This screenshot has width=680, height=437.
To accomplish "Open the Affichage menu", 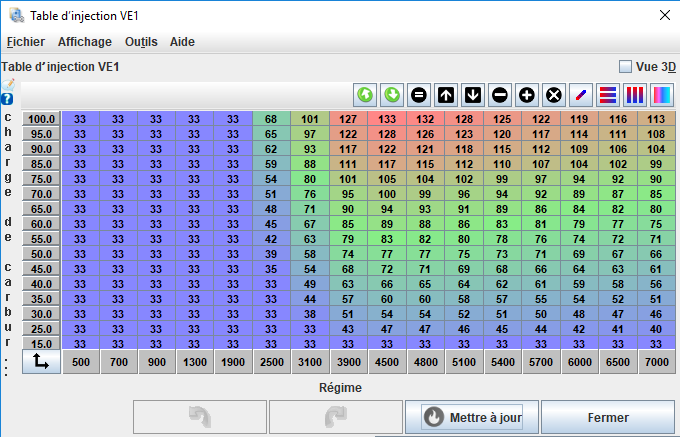I will point(85,42).
